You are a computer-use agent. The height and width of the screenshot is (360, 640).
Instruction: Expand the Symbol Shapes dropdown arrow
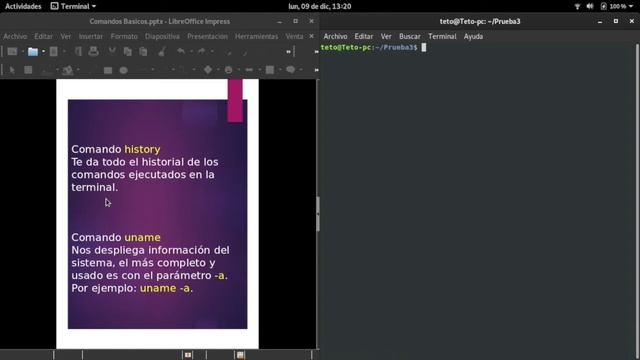(239, 70)
